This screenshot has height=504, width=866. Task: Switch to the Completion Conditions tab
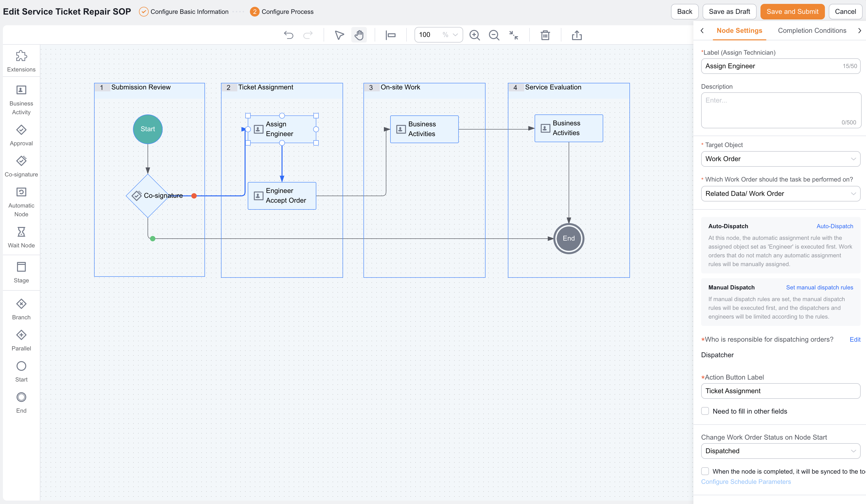(x=812, y=31)
